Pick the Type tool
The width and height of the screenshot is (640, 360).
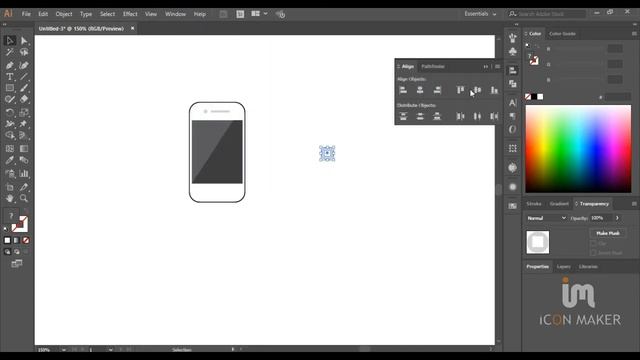(10, 77)
